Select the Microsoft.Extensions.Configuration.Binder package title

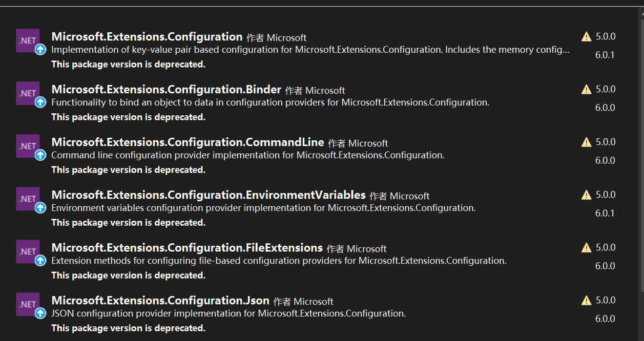(166, 89)
